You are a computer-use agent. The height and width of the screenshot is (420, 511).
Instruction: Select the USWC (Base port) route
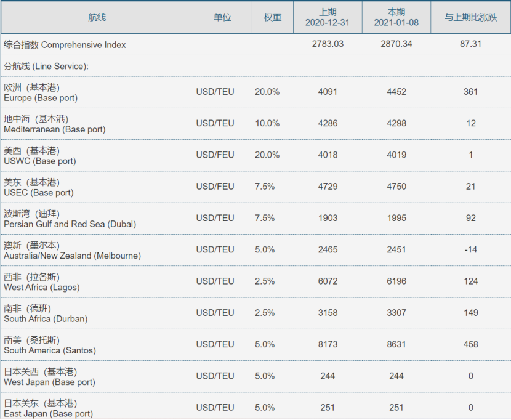(40, 156)
